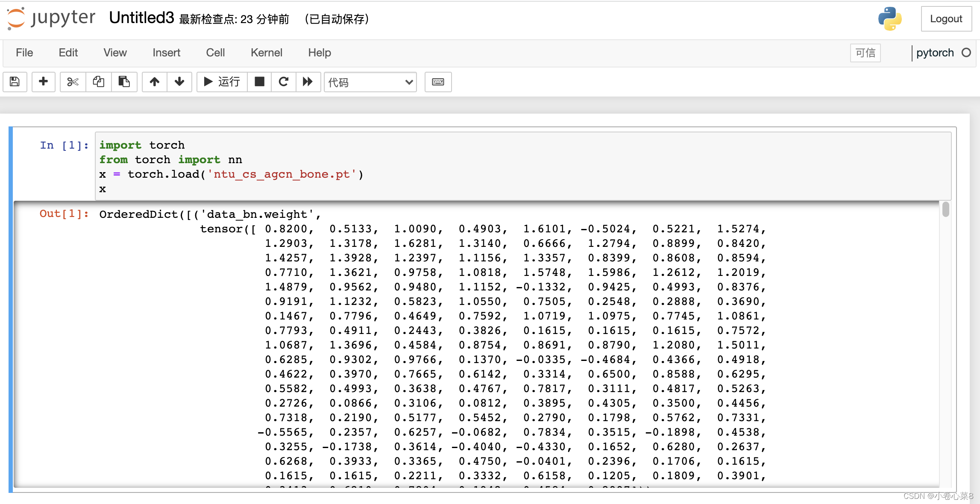Screen dimensions: 980x504
Task: Cut selected cells with scissors icon
Action: pos(73,82)
